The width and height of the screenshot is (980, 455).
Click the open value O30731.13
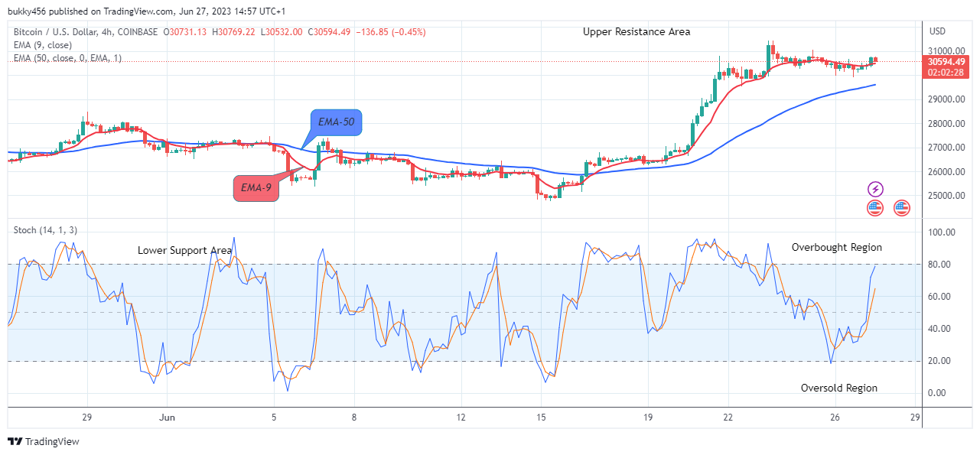click(x=184, y=32)
